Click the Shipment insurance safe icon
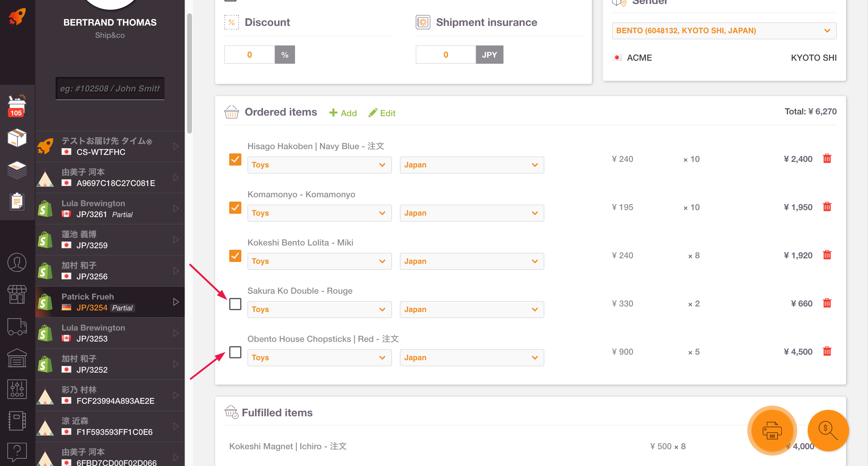 423,22
